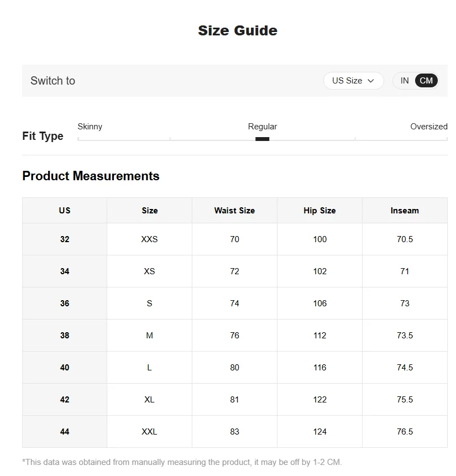Click the Size column header
456x476 pixels.
149,211
